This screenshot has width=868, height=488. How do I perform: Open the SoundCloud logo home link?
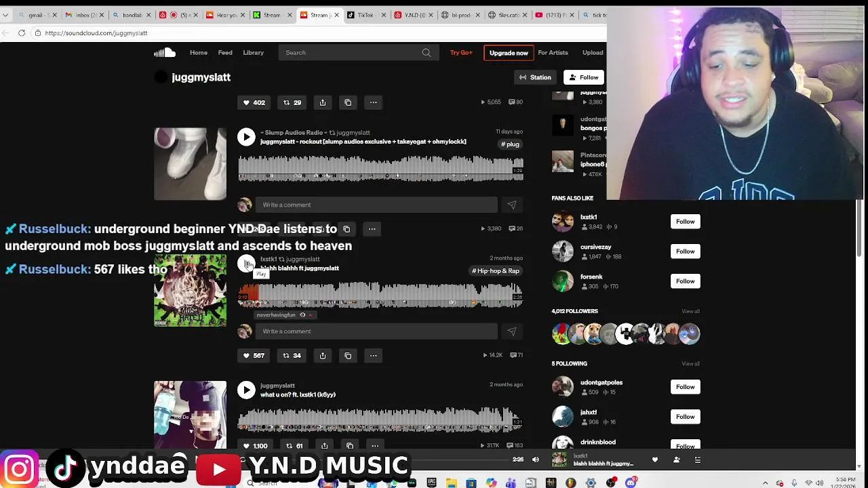[165, 53]
